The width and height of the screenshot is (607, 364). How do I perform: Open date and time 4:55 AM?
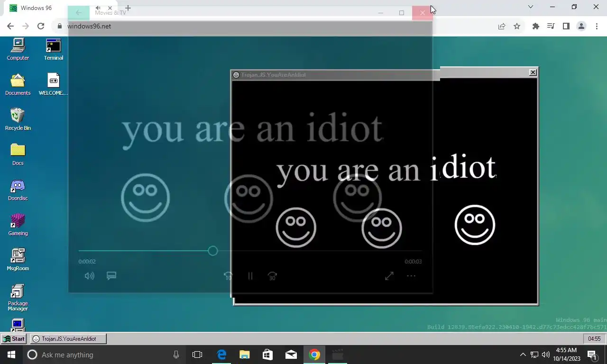click(566, 355)
